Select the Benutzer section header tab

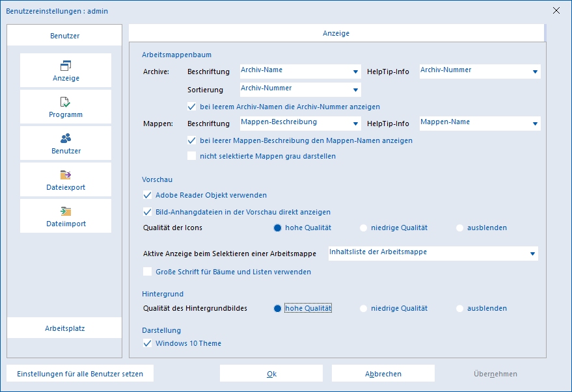pos(64,35)
